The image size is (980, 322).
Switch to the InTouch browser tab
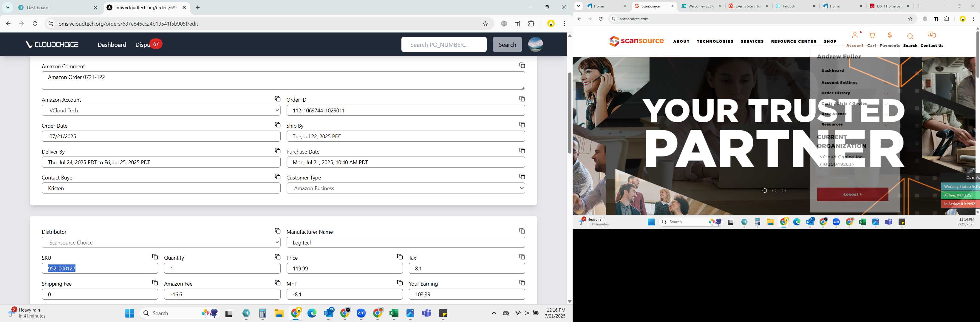tap(795, 6)
